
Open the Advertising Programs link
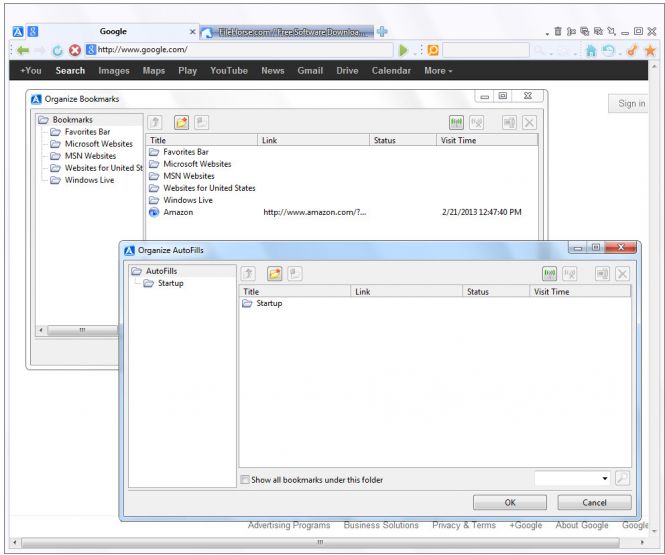(289, 525)
